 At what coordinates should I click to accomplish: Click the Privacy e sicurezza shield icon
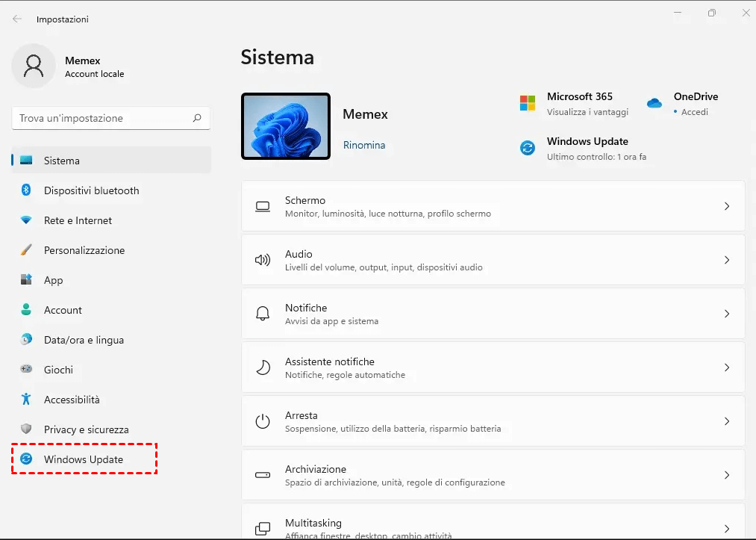coord(26,429)
